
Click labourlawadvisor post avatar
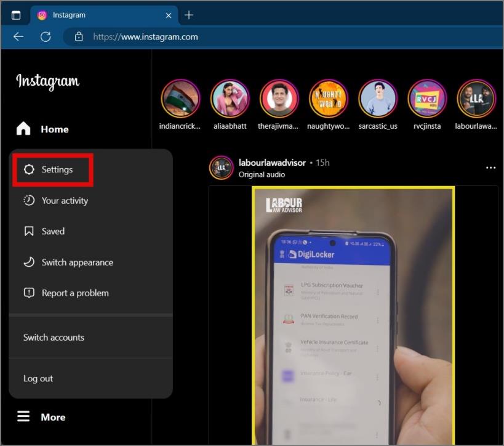coord(221,168)
